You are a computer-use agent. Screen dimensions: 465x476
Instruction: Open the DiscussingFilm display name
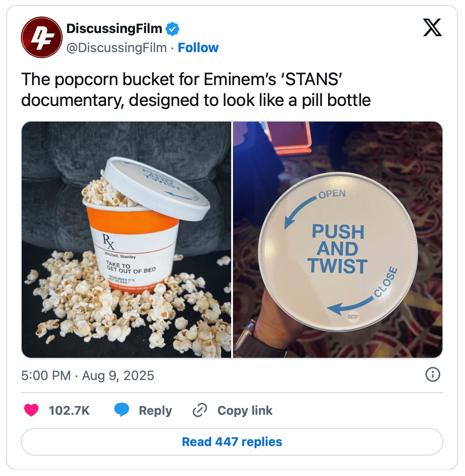(114, 29)
